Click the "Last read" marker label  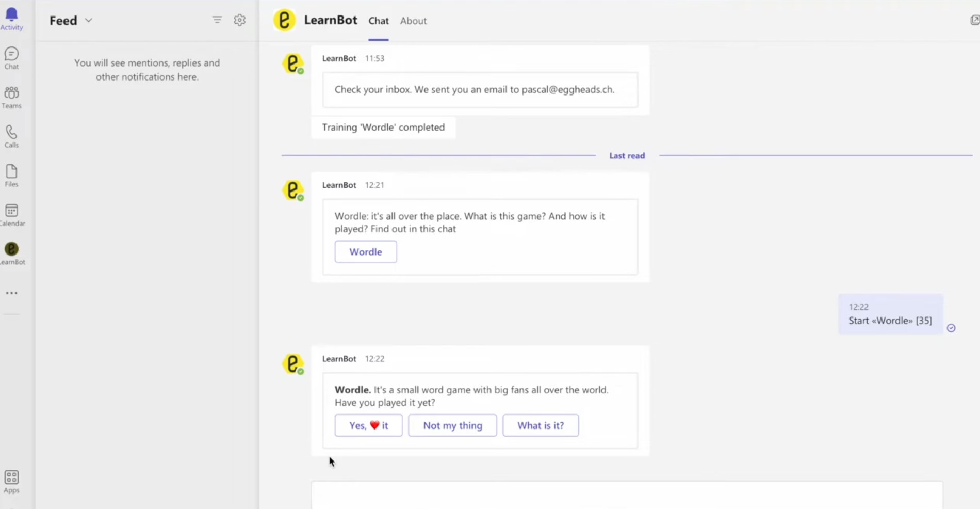[x=627, y=155]
